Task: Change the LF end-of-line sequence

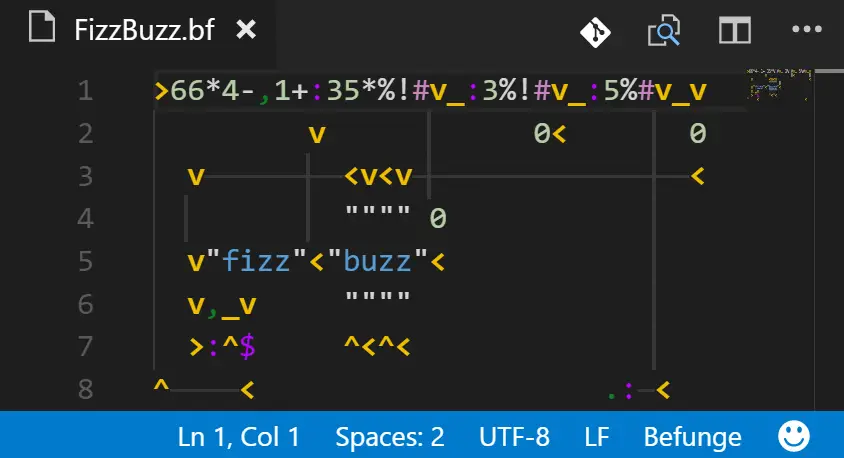Action: click(596, 437)
